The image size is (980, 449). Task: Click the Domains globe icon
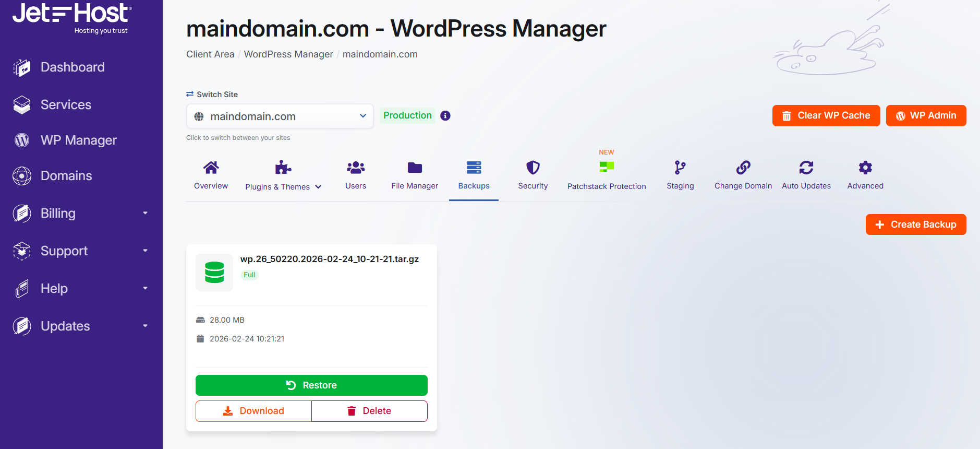click(22, 176)
